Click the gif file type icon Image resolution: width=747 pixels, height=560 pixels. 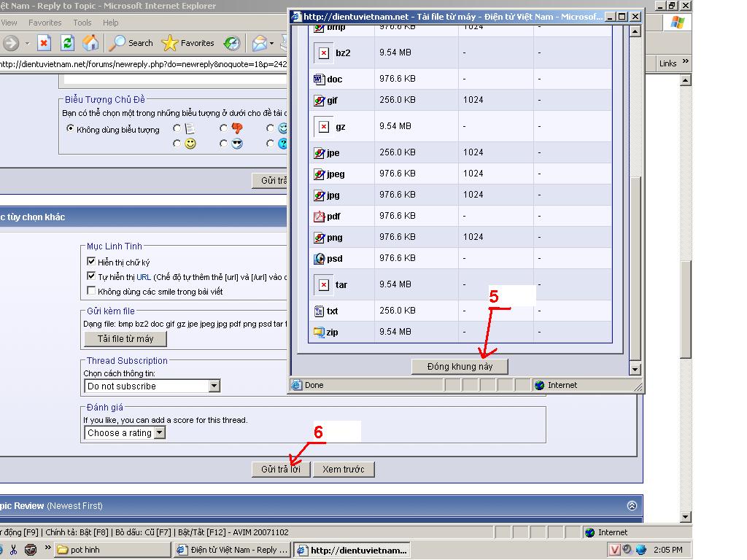tap(320, 101)
